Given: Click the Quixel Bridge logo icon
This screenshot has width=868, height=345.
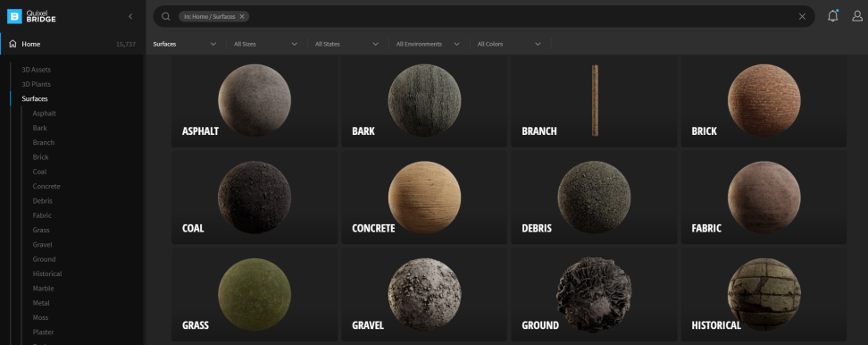Looking at the screenshot, I should tap(14, 17).
